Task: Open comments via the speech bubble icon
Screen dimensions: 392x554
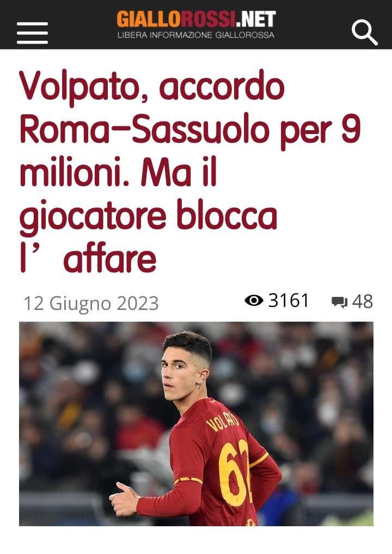Action: (339, 302)
